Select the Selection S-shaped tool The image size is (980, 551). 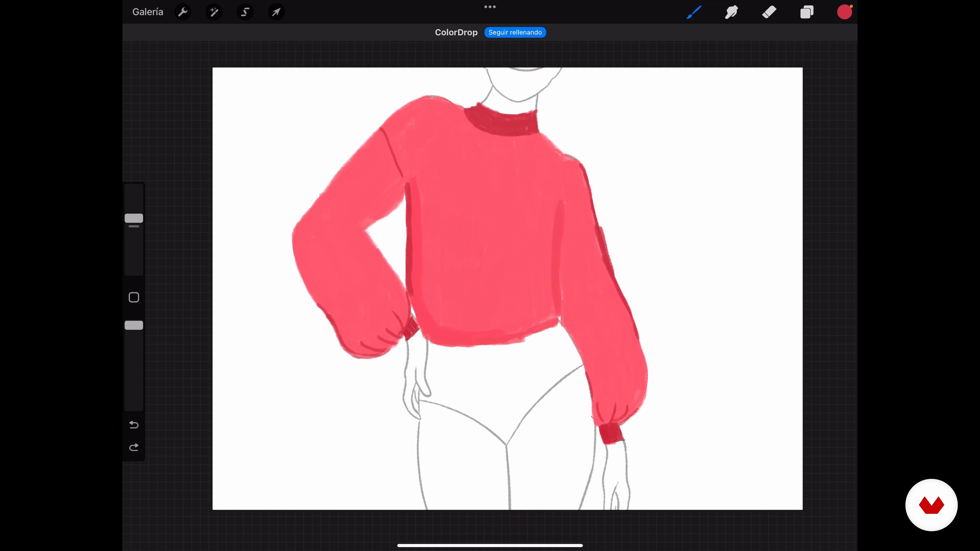(x=245, y=12)
